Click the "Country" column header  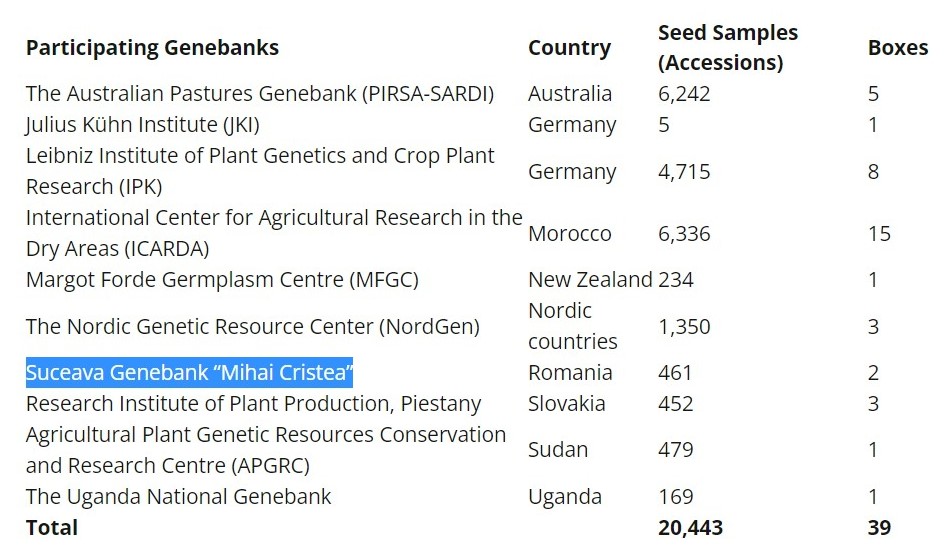tap(569, 48)
